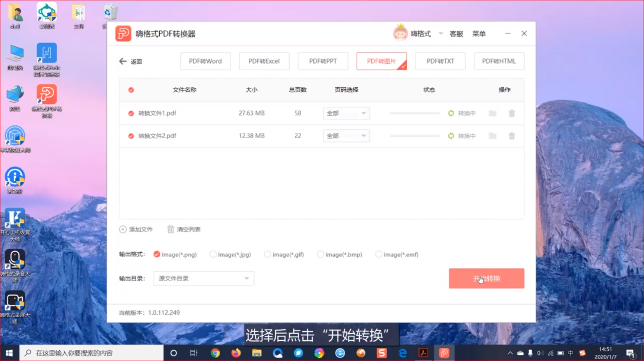Click 开始转换 button
Image resolution: width=644 pixels, height=361 pixels.
click(x=486, y=278)
